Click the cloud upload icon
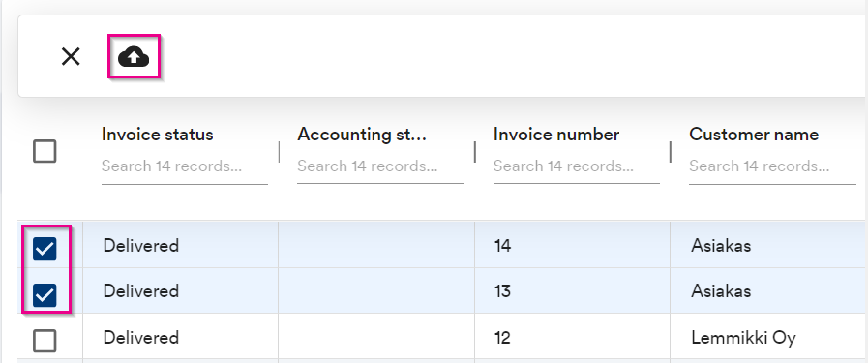 [x=134, y=56]
